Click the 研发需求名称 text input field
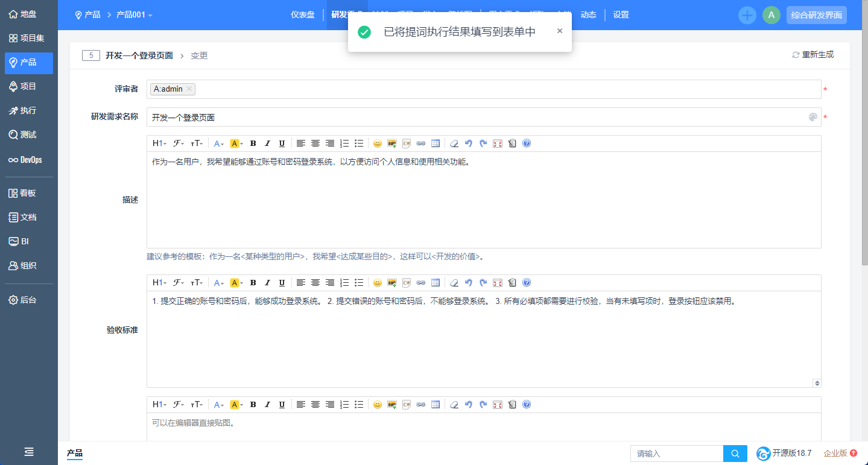Image resolution: width=868 pixels, height=465 pixels. (477, 118)
